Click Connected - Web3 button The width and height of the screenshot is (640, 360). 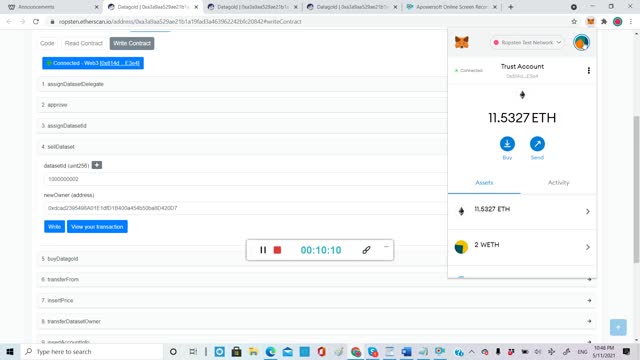click(x=93, y=63)
